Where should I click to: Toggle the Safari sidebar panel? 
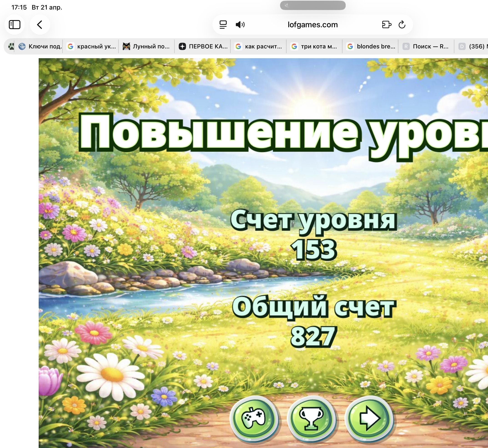pos(15,25)
